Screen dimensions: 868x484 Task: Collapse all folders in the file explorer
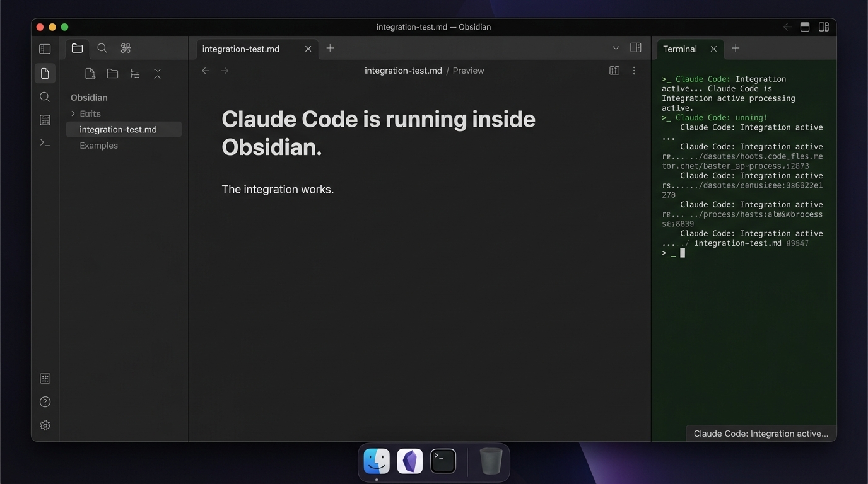click(157, 73)
